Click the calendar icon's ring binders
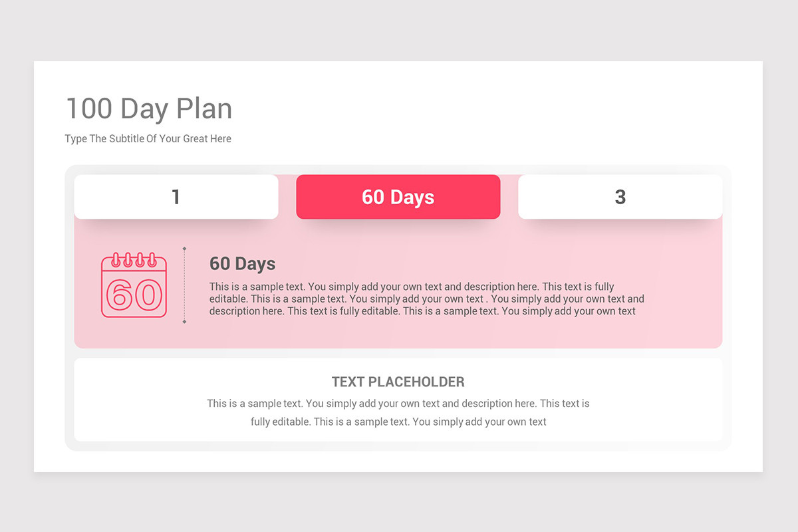Image resolution: width=798 pixels, height=532 pixels. (x=134, y=259)
